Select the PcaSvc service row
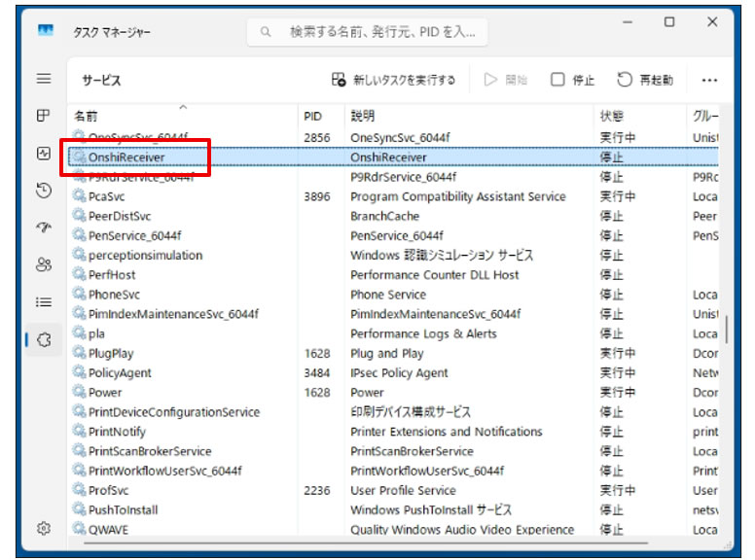 pos(393,196)
